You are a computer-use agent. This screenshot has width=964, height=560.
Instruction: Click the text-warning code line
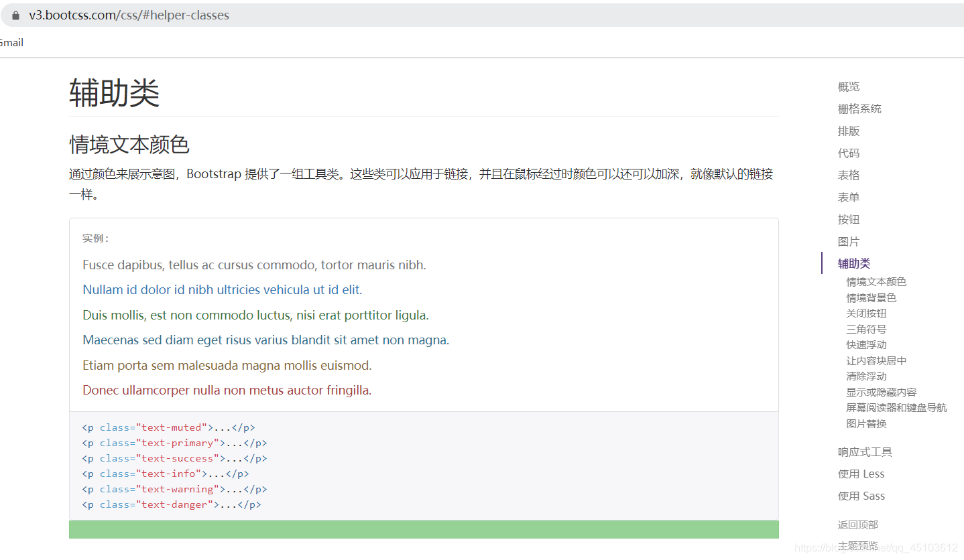[174, 489]
